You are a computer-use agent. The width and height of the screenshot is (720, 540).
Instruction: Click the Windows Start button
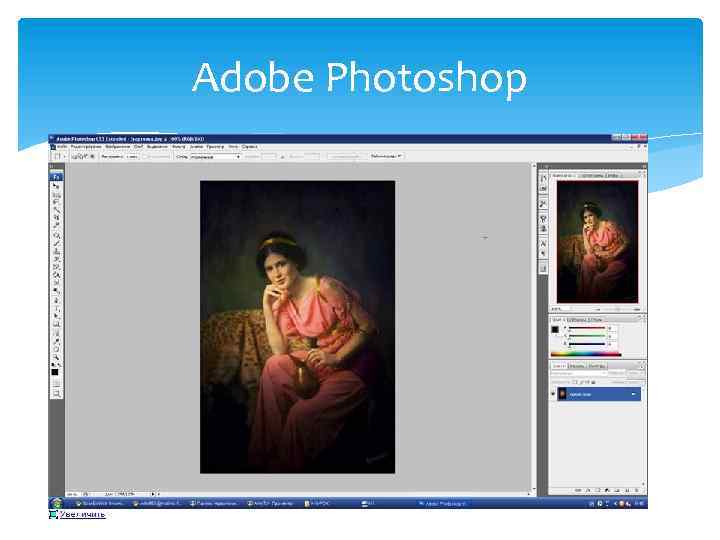(56, 503)
